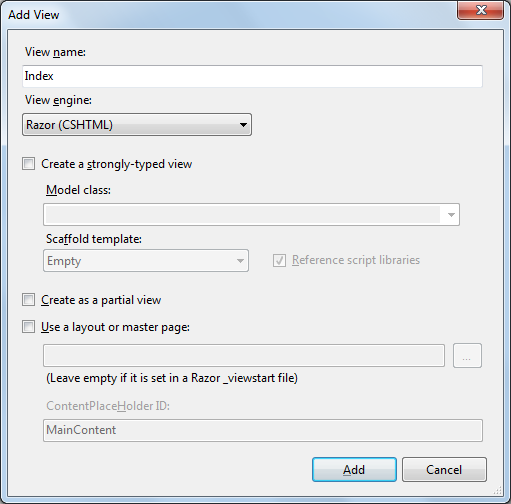Click the Add button

click(x=354, y=470)
